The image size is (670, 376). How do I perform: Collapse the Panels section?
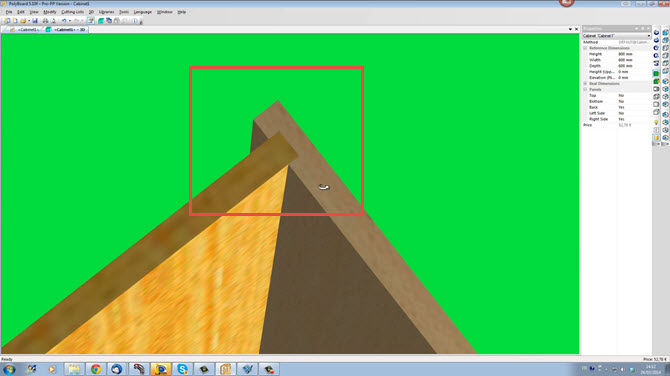(x=585, y=90)
